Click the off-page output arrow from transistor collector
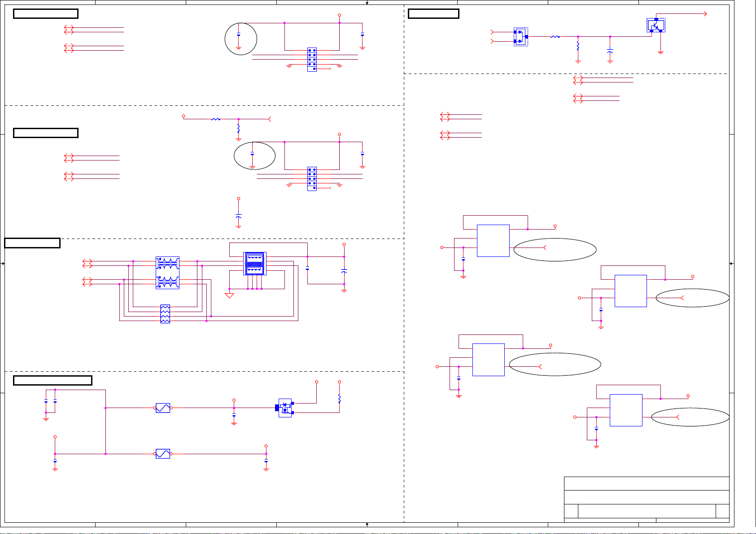Image resolution: width=756 pixels, height=534 pixels. (705, 14)
